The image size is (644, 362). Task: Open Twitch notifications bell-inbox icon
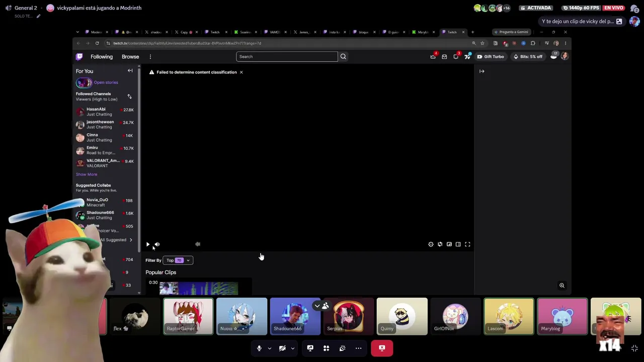click(x=456, y=57)
